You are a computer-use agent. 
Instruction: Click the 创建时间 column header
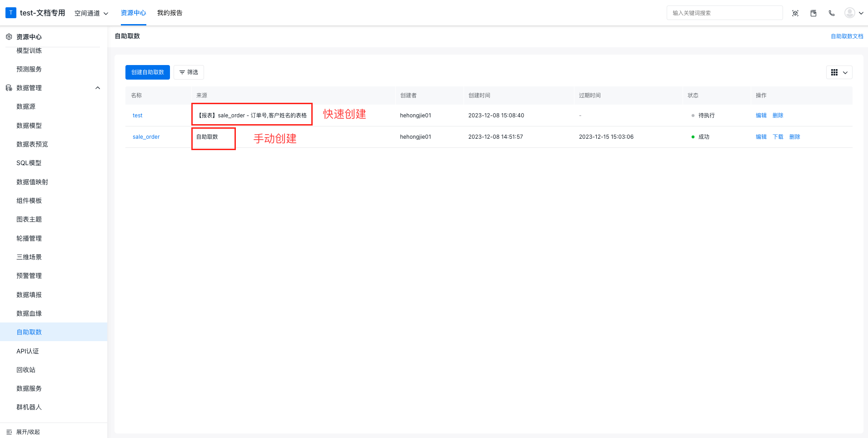point(479,96)
